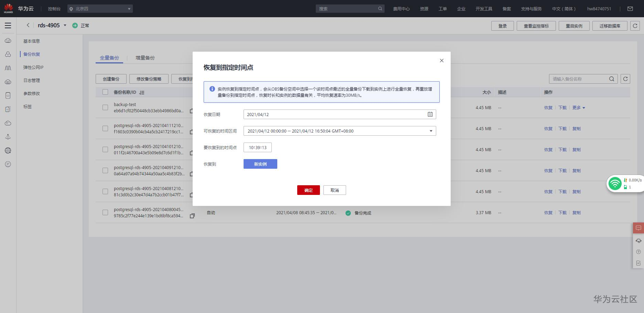This screenshot has width=644, height=313.
Task: Open the language menu 中文(简体)
Action: click(563, 9)
